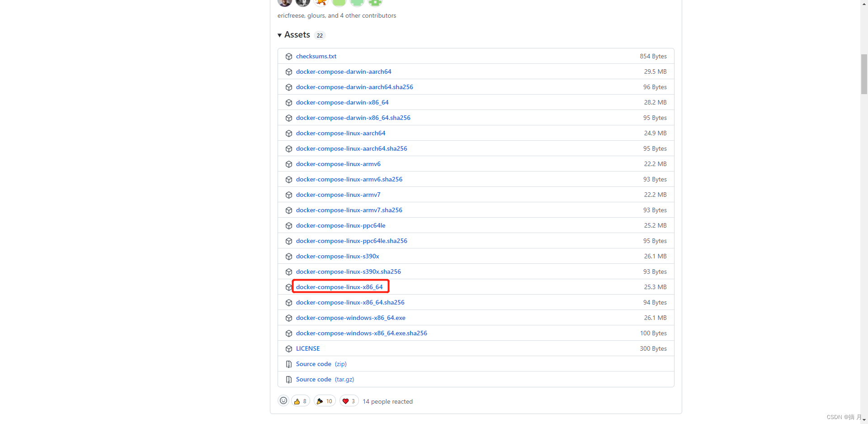
Task: Click the 300 Bytes LICENSE size
Action: coord(653,348)
